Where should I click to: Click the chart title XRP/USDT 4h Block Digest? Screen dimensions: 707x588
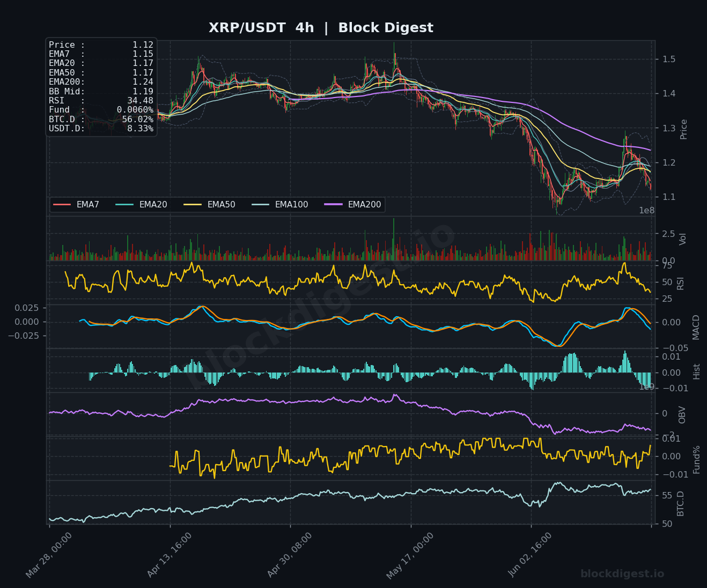pyautogui.click(x=321, y=28)
